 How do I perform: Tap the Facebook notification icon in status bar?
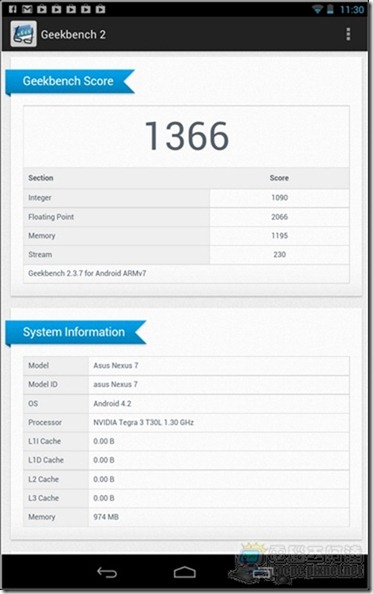12,9
